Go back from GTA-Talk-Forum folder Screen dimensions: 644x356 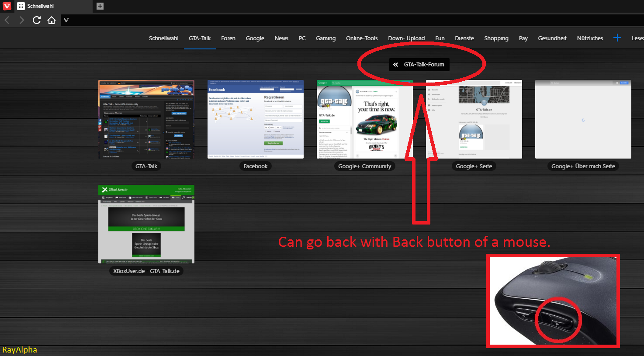pos(419,65)
